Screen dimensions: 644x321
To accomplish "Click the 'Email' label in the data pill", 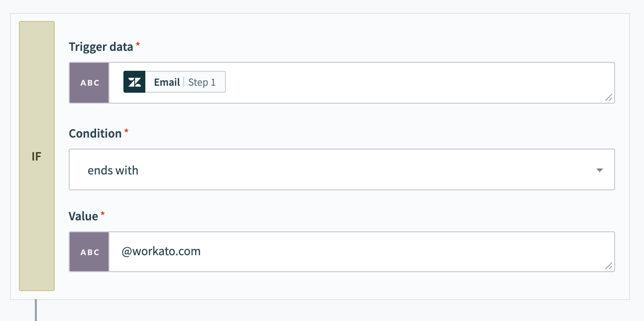I will 167,82.
